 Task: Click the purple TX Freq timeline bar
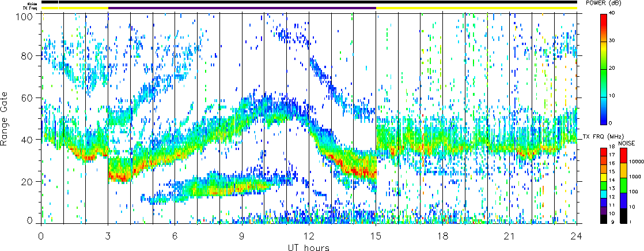(x=243, y=8)
